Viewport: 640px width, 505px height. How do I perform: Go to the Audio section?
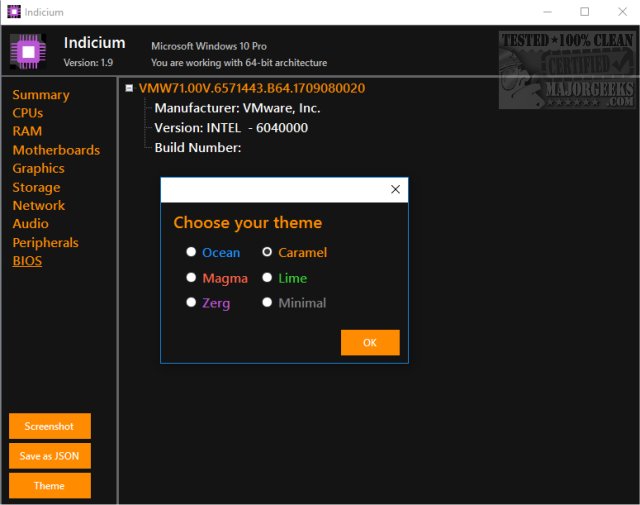[x=31, y=224]
